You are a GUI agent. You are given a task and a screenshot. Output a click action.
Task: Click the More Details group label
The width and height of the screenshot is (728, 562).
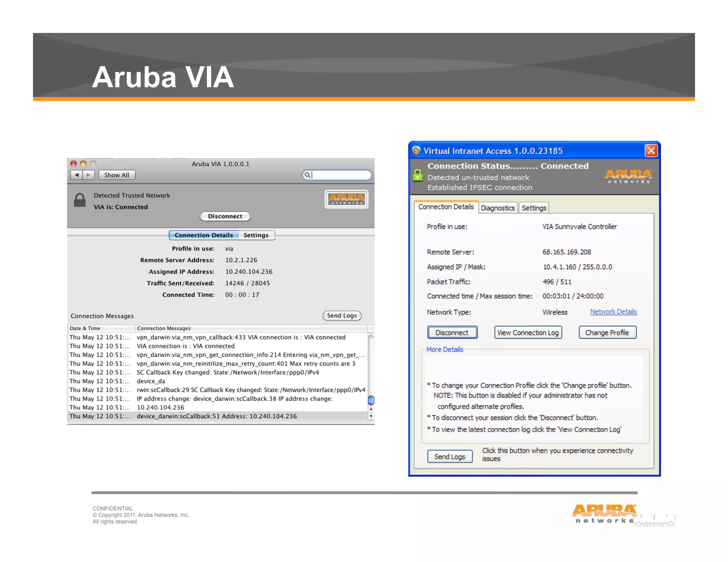click(x=445, y=349)
